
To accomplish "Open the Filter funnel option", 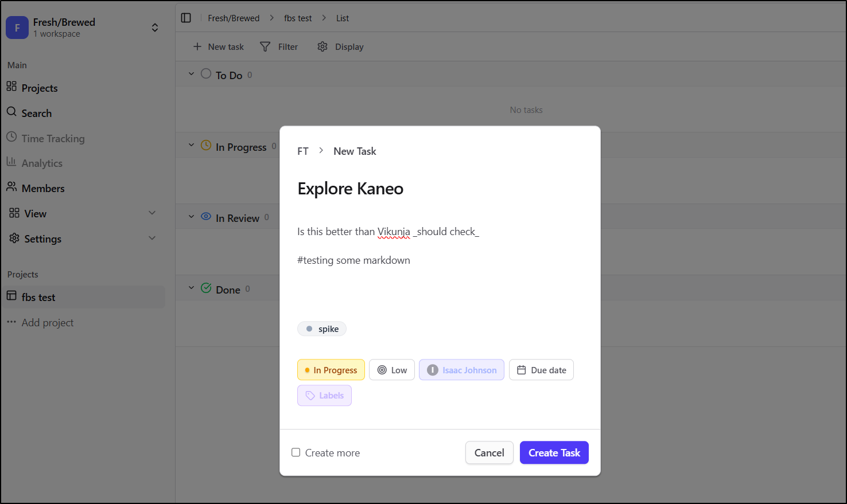I will [x=279, y=46].
